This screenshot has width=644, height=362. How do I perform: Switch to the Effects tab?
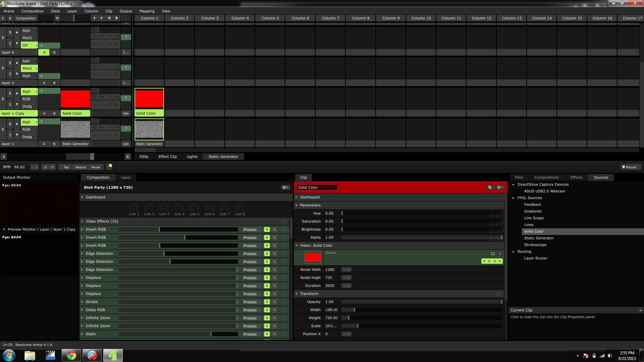[576, 177]
